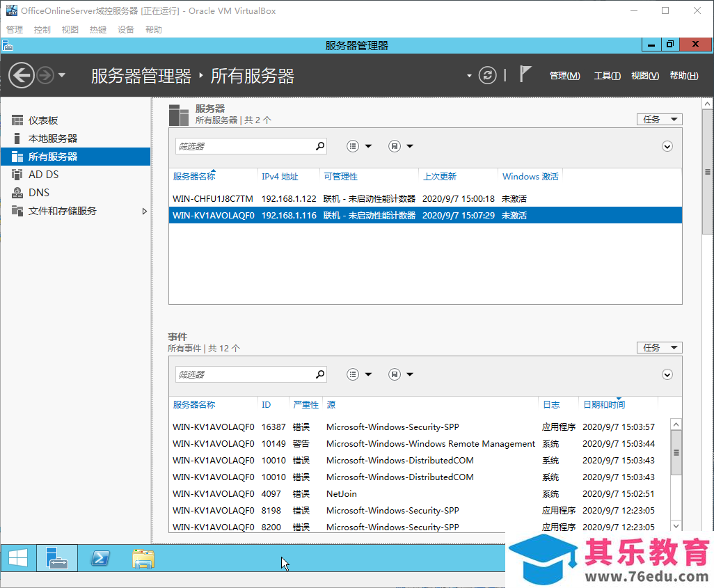
Task: Sort events by 日期和时间 column
Action: (604, 405)
